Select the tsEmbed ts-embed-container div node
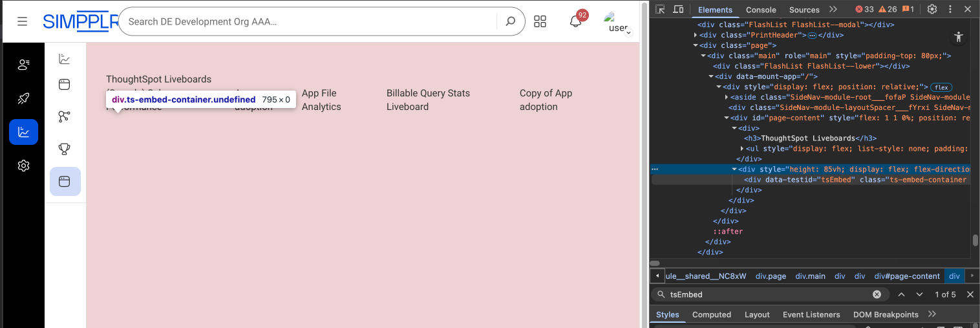The width and height of the screenshot is (980, 328). click(855, 180)
